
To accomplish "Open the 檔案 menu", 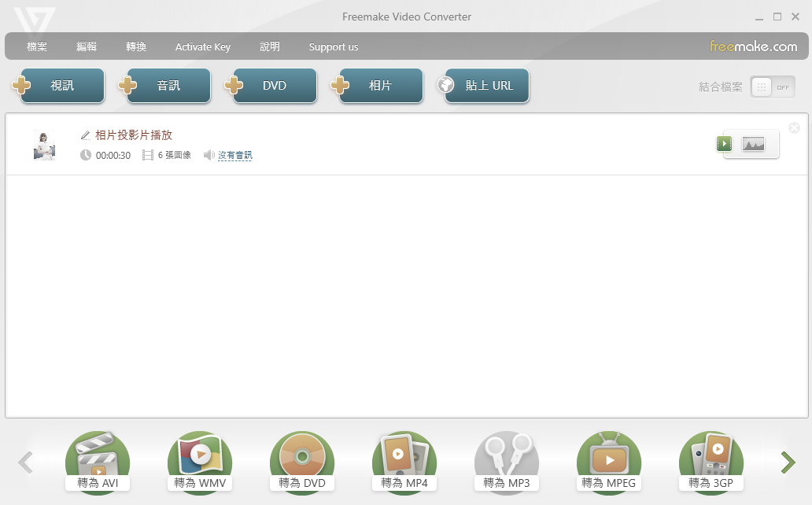I will (x=37, y=46).
